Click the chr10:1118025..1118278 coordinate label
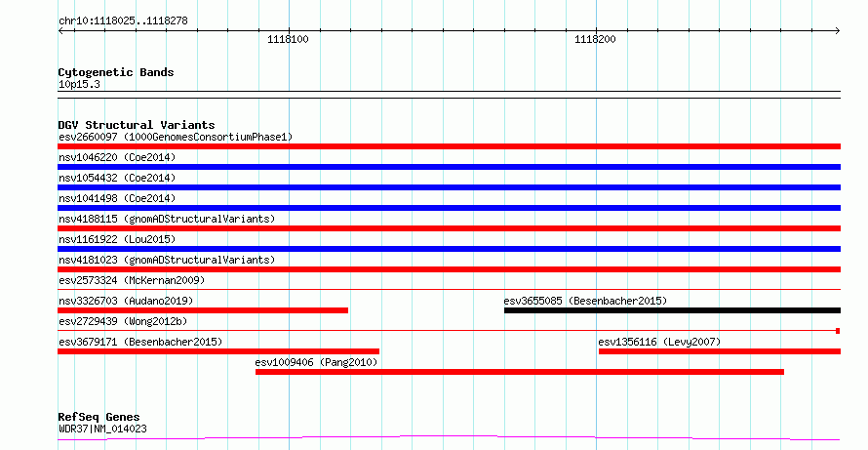The height and width of the screenshot is (450, 868). coord(123,21)
